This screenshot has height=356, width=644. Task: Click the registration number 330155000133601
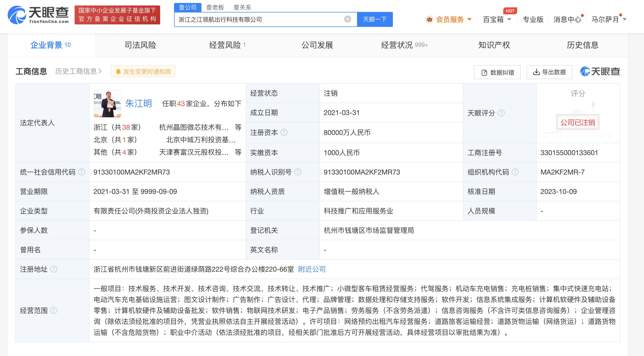pos(569,153)
